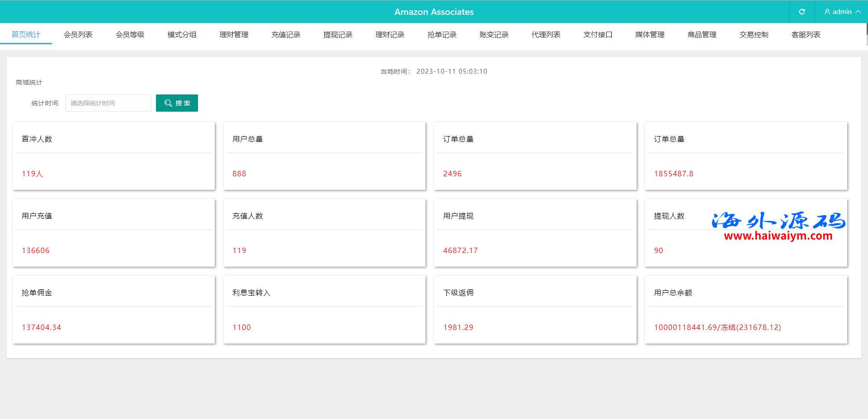Screen dimensions: 868x419
Task: Open the 商品管理 tab
Action: tap(702, 35)
